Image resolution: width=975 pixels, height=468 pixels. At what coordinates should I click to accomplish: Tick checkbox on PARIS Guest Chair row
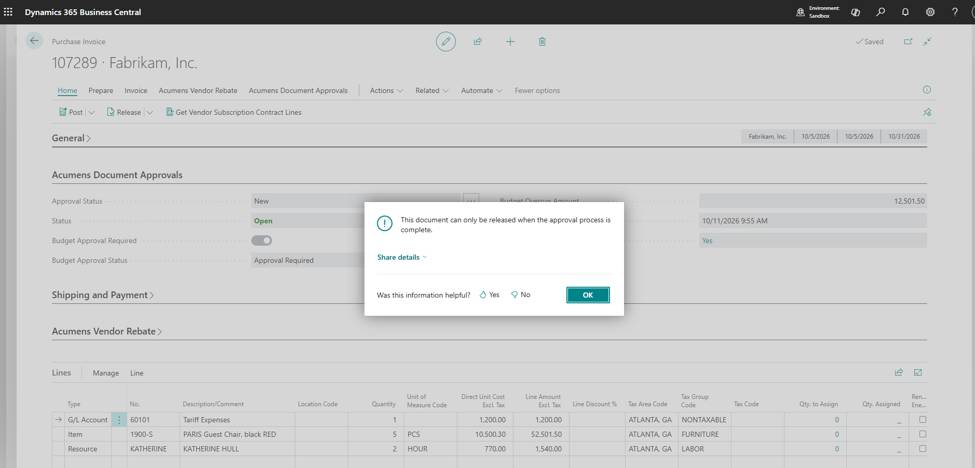pos(922,434)
